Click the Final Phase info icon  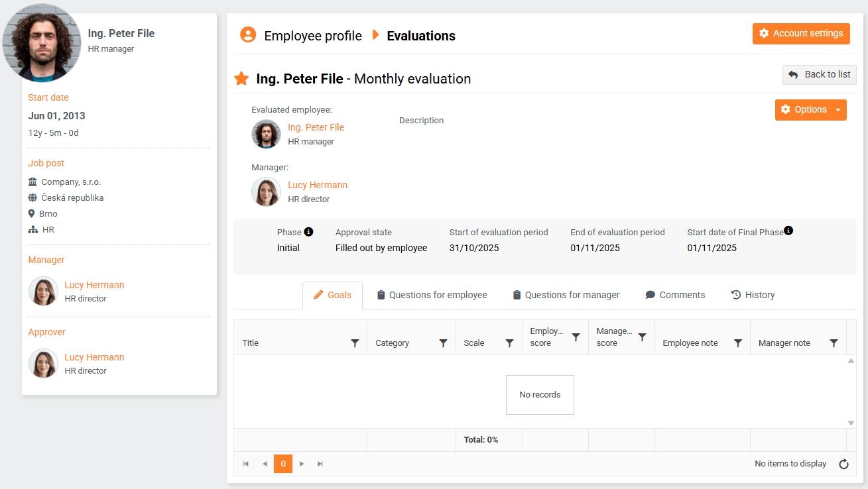788,231
